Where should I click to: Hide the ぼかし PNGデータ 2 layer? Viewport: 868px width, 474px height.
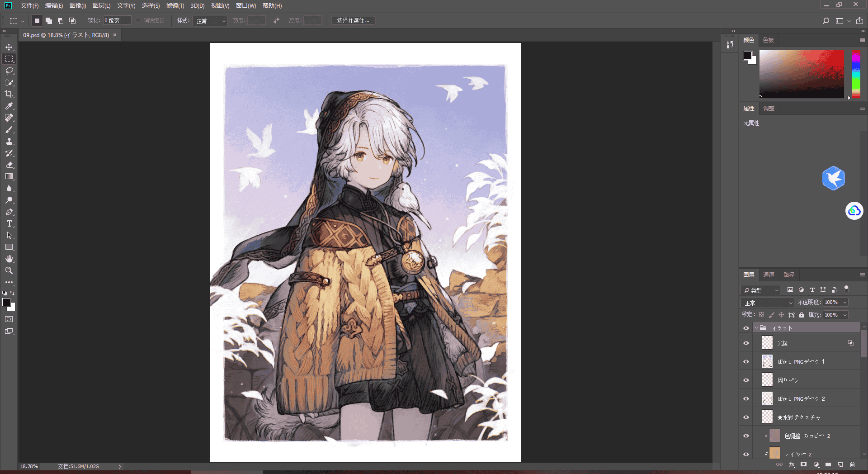pyautogui.click(x=746, y=399)
